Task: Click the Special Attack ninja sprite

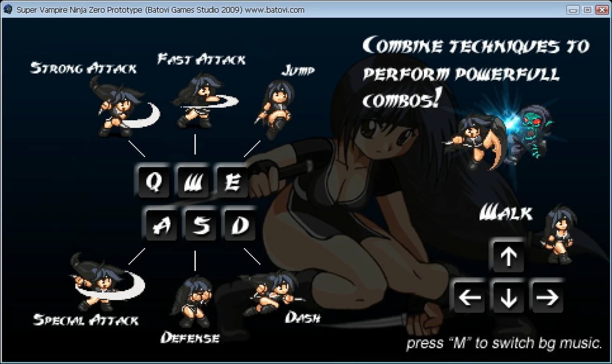Action: tap(107, 282)
